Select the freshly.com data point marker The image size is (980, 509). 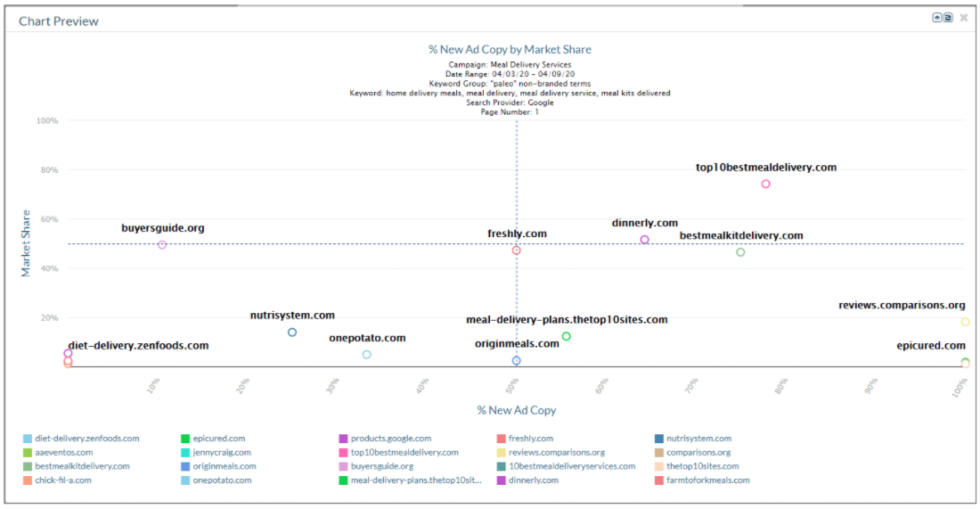pyautogui.click(x=516, y=250)
